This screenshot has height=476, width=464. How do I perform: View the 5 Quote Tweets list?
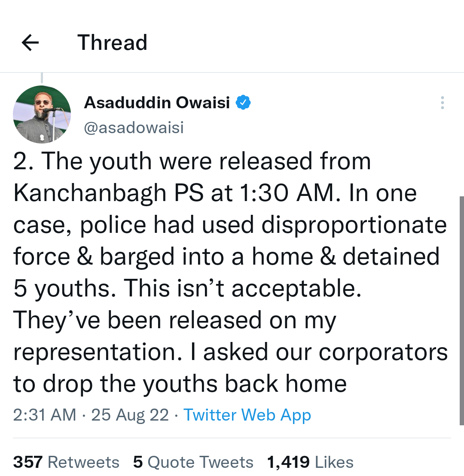(193, 462)
